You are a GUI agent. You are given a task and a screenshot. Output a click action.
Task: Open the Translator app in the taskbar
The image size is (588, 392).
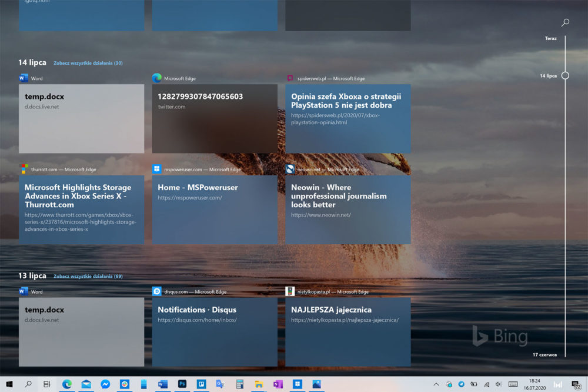220,384
